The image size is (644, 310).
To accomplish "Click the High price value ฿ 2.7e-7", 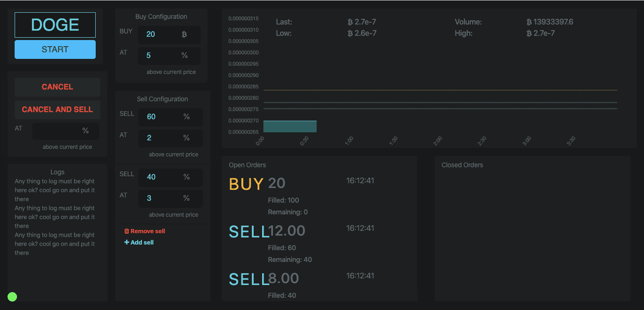I will (x=540, y=33).
